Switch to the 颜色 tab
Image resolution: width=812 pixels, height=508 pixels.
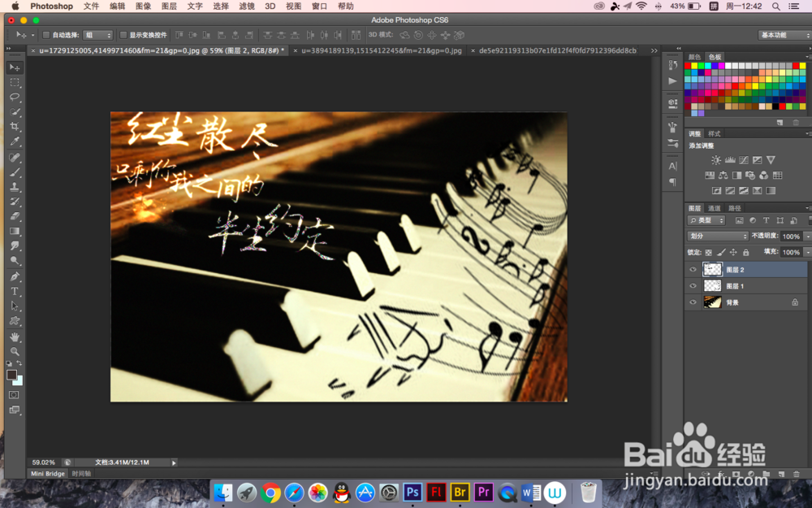[694, 57]
